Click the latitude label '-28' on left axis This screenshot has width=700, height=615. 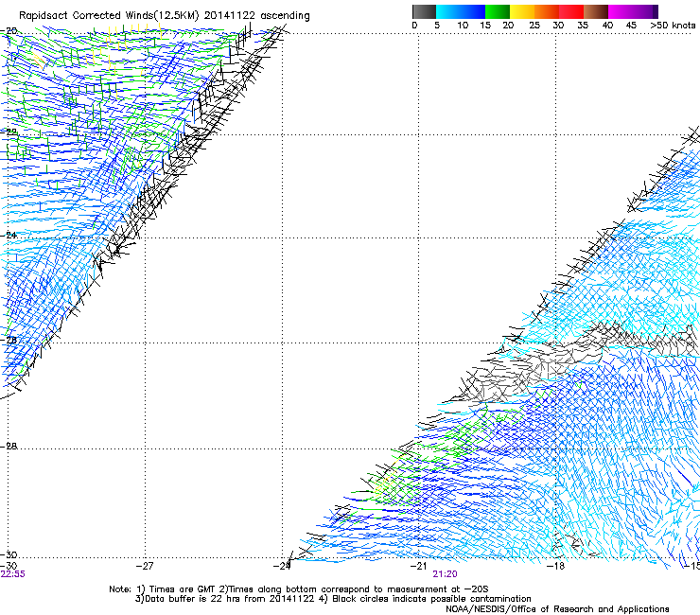pos(9,447)
